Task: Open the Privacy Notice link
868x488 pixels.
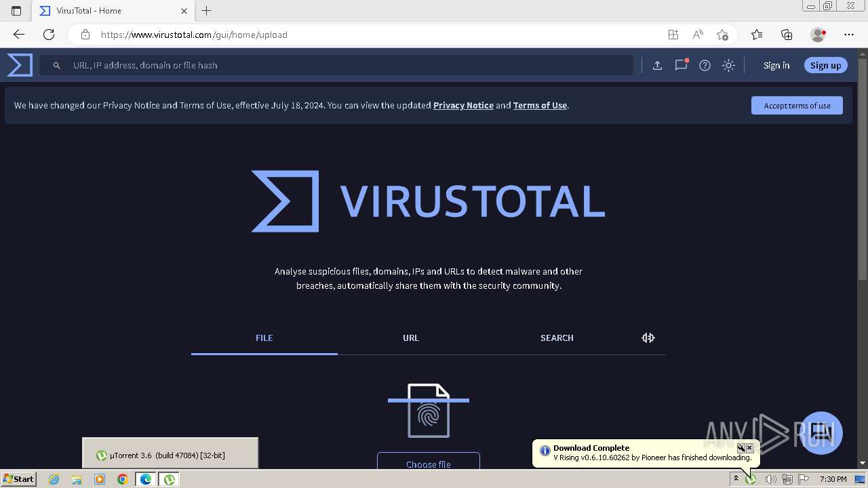Action: click(463, 105)
